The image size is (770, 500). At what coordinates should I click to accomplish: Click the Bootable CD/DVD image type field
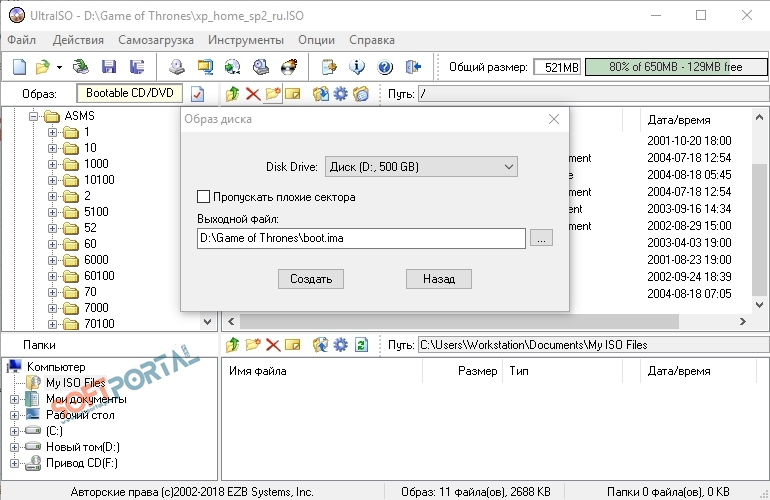tap(130, 93)
